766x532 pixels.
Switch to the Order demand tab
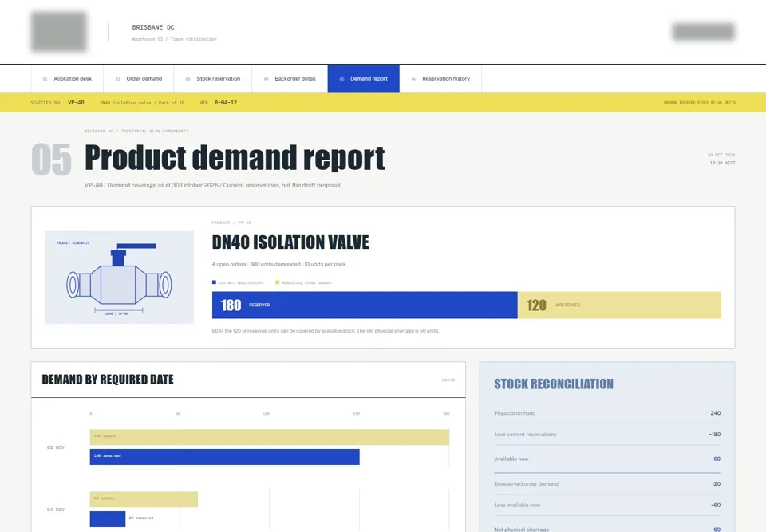coord(138,79)
